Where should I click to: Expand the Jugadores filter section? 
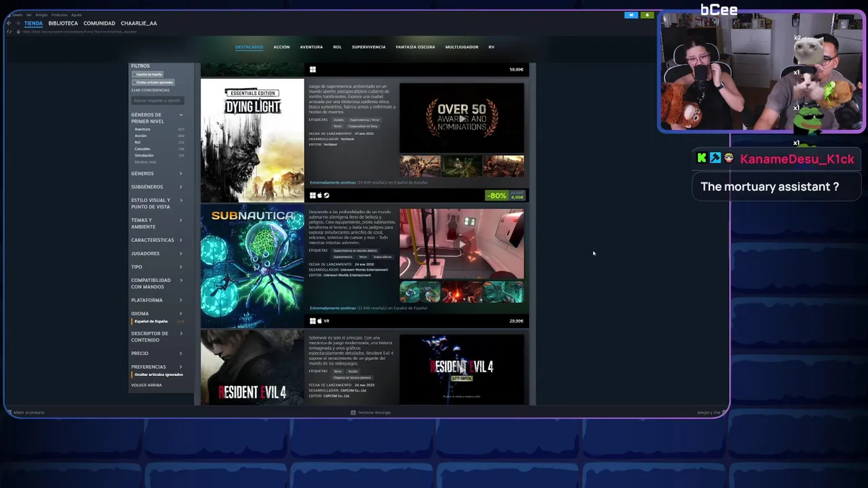(x=157, y=253)
